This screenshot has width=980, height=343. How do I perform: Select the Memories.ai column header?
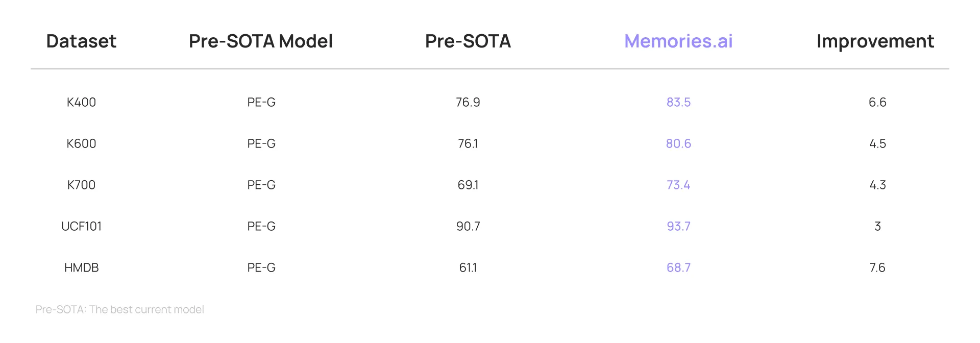678,41
